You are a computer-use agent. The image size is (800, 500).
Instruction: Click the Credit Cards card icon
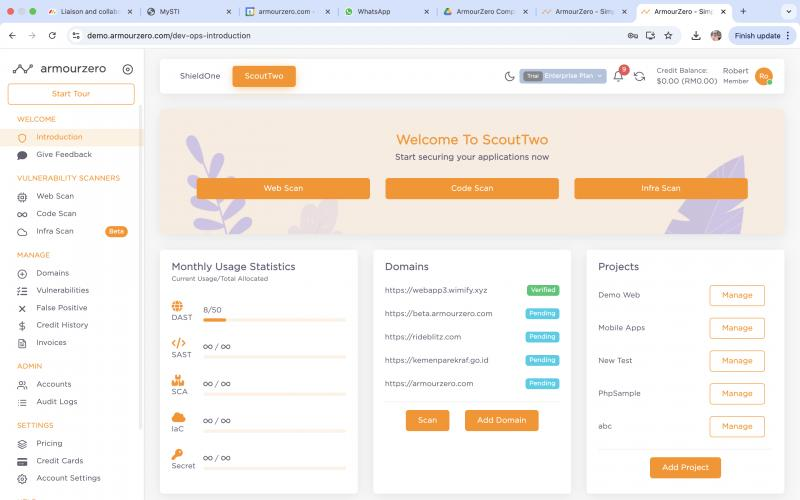[x=22, y=462]
